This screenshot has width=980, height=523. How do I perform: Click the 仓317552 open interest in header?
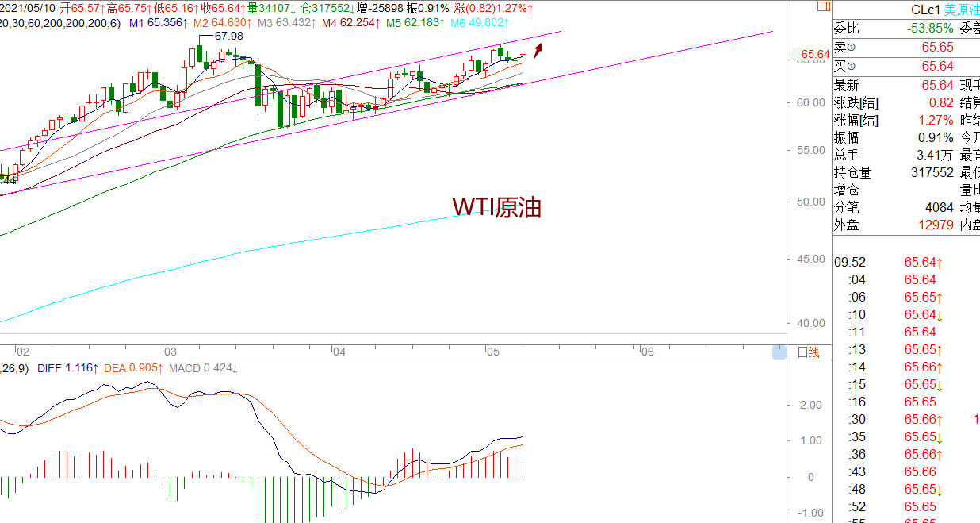pyautogui.click(x=327, y=9)
